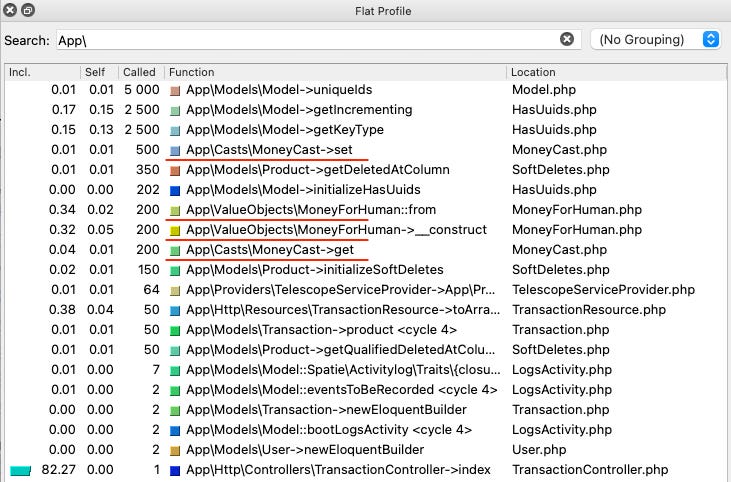Click the 0.38 inclusive cost value
Image resolution: width=731 pixels, height=482 pixels.
tap(62, 310)
